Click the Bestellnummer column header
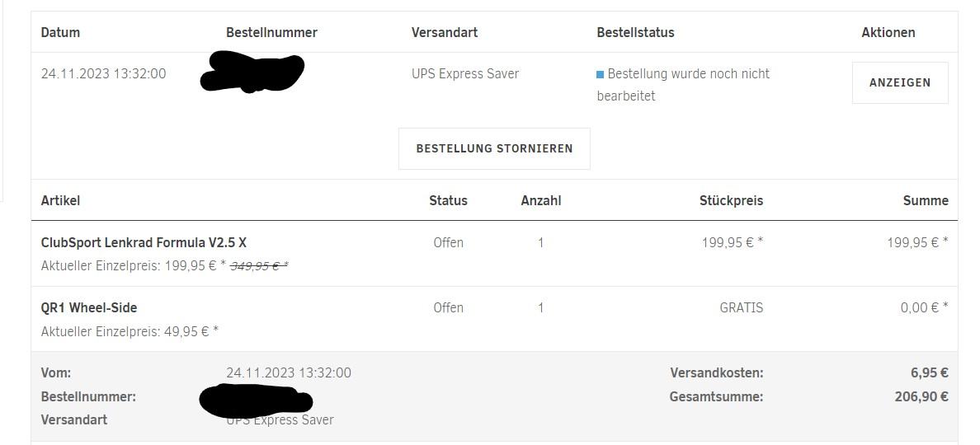Viewport: 980px width, 445px height. (271, 32)
